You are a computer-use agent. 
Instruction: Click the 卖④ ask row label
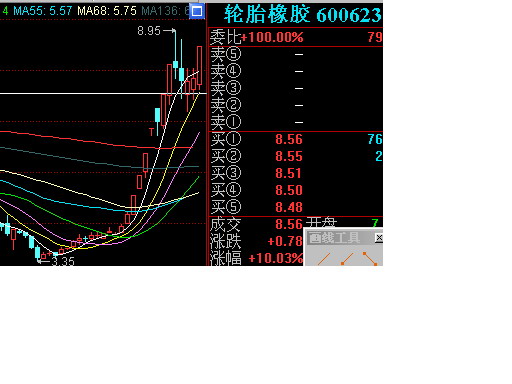(x=226, y=71)
